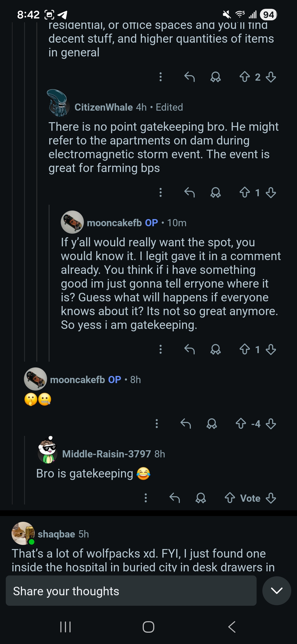Award mooncakefb's emoji comment

(x=212, y=424)
